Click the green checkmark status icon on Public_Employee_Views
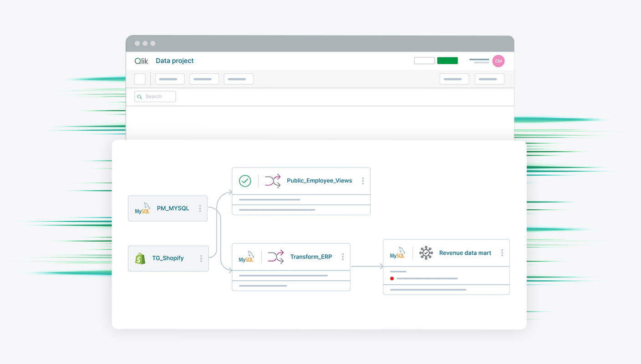Viewport: 641px width, 364px height. (x=244, y=180)
